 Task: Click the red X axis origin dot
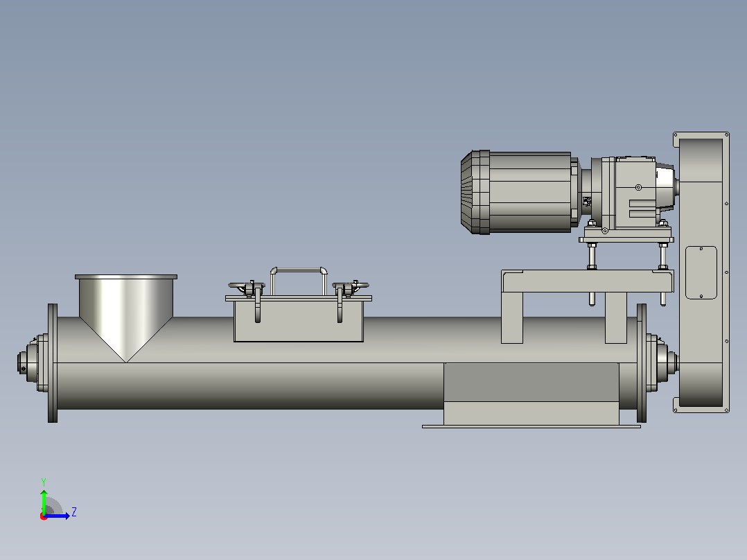click(44, 516)
